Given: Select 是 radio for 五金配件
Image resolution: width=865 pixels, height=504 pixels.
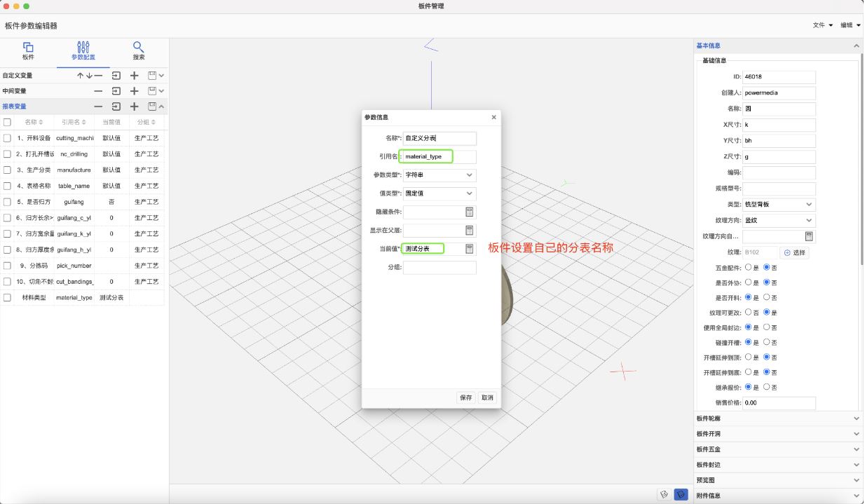Looking at the screenshot, I should coord(749,267).
